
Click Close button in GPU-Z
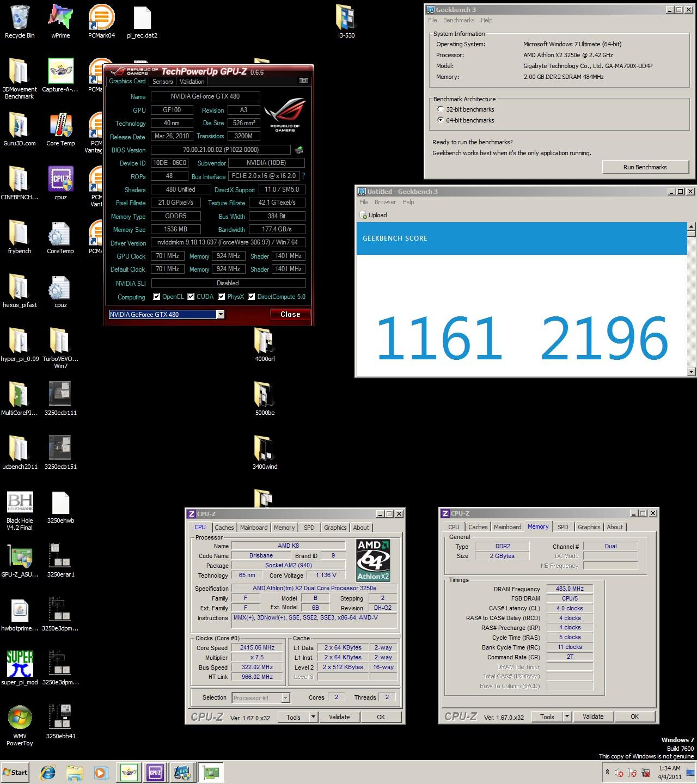(290, 314)
